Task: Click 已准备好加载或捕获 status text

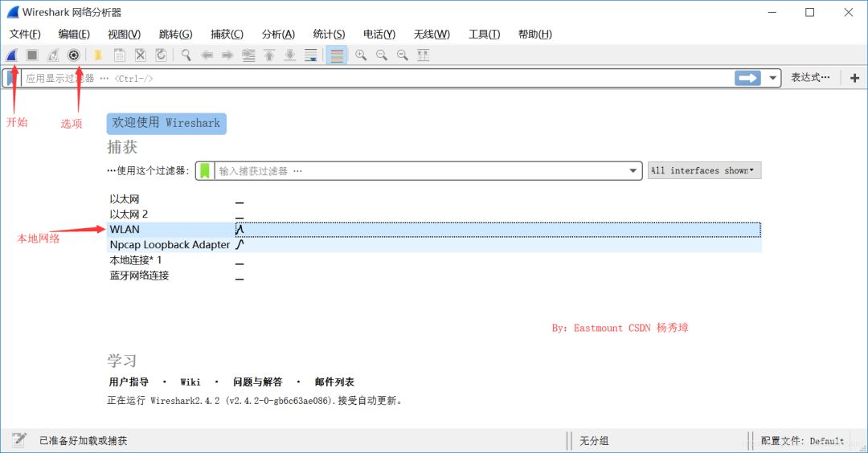Action: (83, 441)
